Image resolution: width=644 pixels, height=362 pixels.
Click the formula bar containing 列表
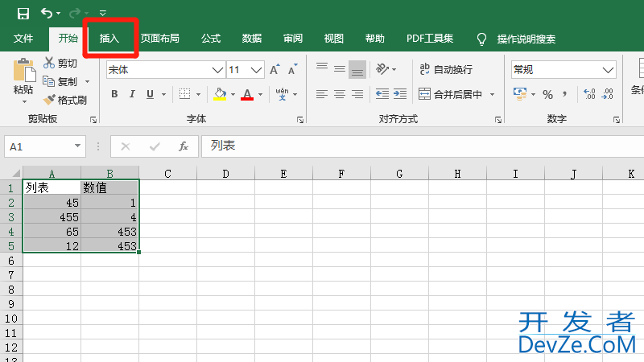click(422, 146)
